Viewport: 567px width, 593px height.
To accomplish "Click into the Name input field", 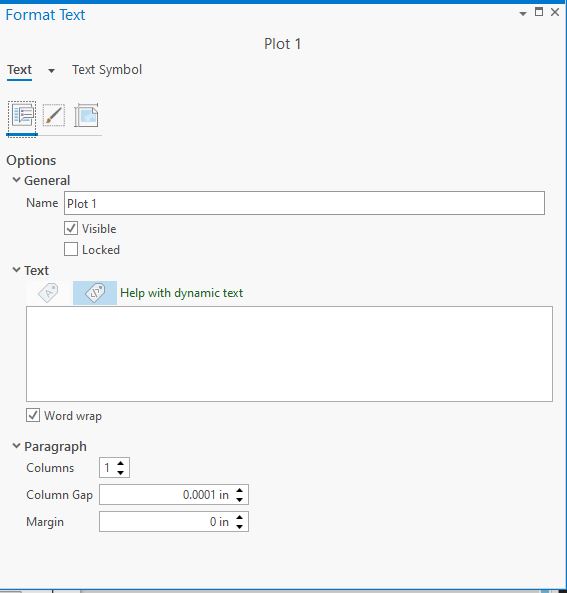I will tap(304, 203).
